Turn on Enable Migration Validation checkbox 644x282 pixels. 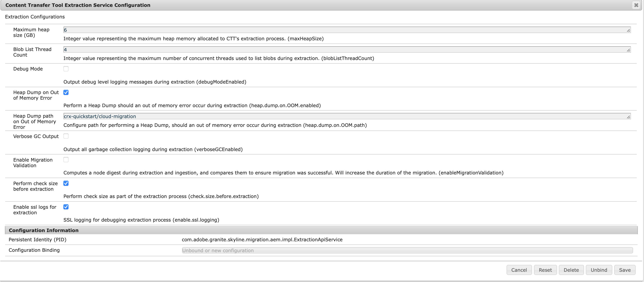click(66, 160)
